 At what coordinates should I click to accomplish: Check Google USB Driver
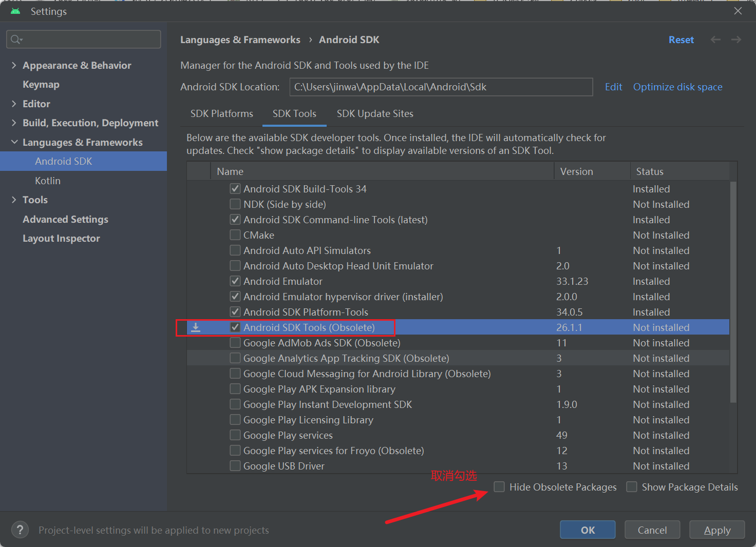click(235, 466)
